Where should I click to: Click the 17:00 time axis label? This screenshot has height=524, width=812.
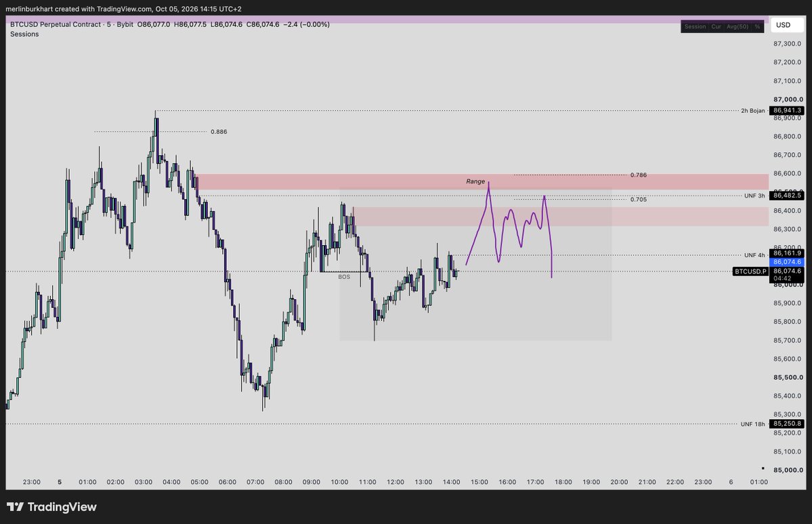coord(535,482)
